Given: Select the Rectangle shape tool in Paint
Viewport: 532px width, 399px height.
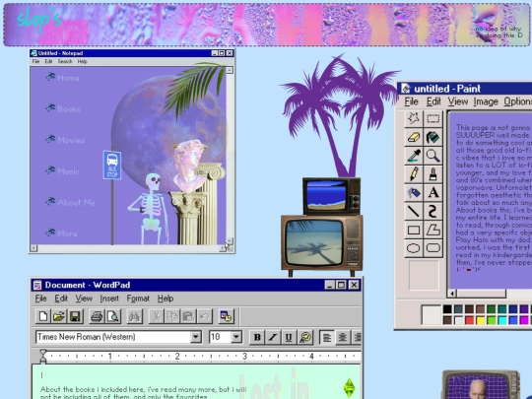Looking at the screenshot, I should pos(414,230).
